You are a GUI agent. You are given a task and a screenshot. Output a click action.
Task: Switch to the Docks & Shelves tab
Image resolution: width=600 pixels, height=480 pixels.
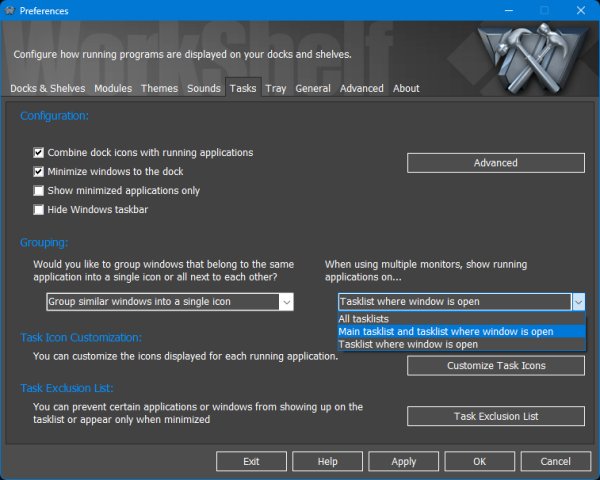tap(48, 89)
